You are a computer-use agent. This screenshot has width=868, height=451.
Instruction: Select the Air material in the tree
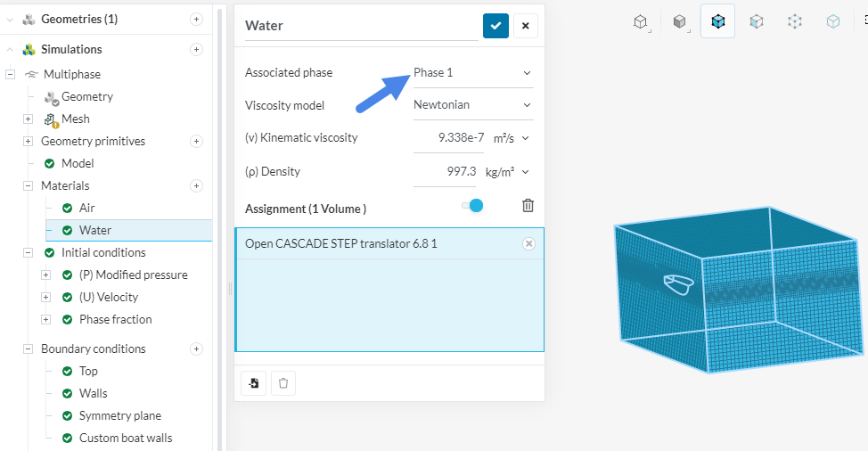click(x=86, y=208)
